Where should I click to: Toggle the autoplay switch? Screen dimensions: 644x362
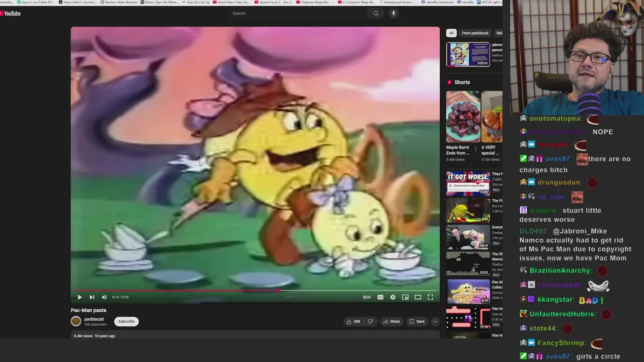tap(367, 297)
